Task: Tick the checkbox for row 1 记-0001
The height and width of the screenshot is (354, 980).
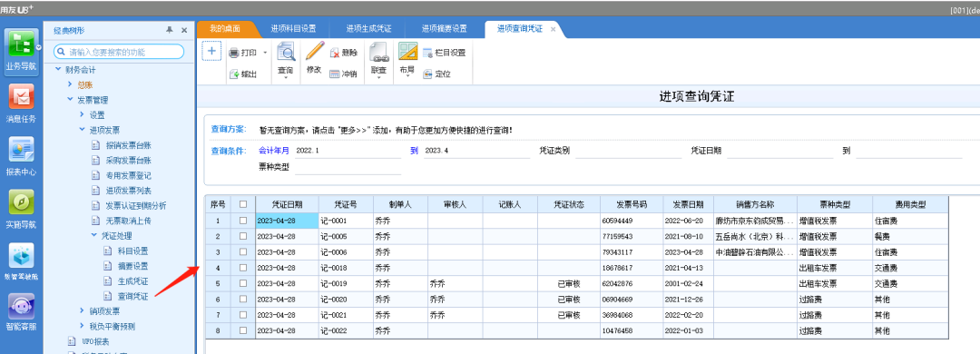Action: click(x=242, y=221)
